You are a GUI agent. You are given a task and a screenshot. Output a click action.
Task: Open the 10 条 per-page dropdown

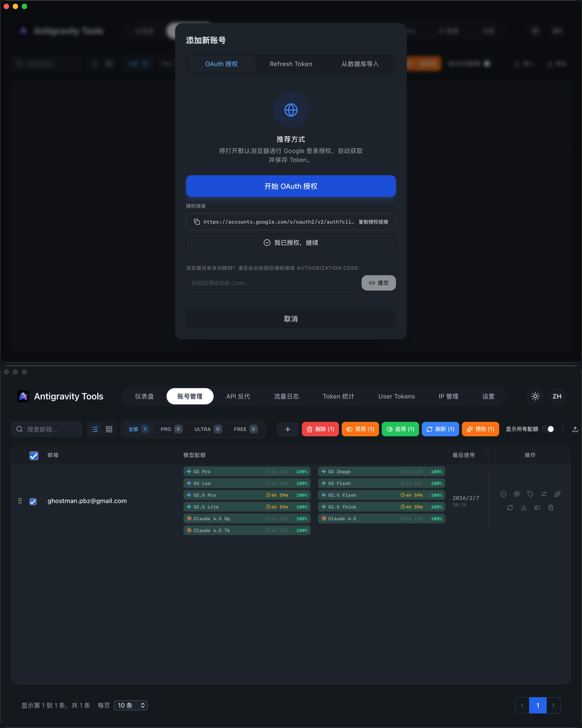point(131,705)
